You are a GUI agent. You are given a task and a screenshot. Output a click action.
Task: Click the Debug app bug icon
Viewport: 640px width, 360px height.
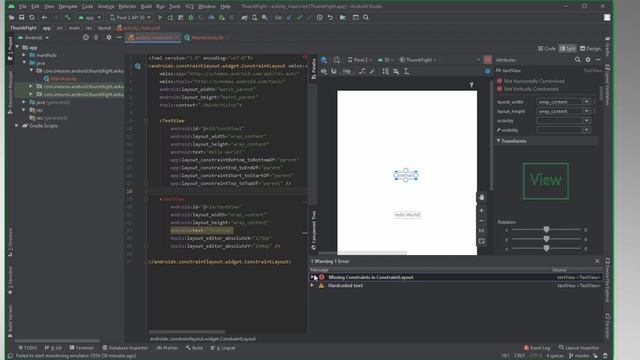click(191, 18)
